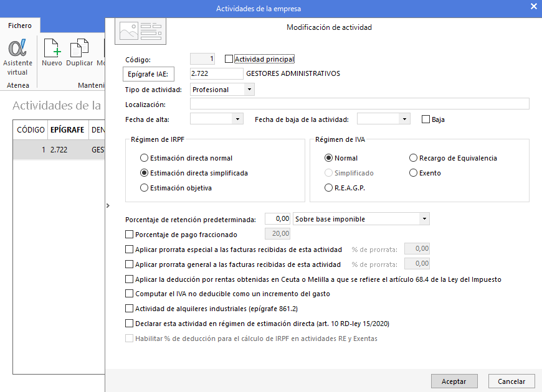
Task: Click the form layout image icon
Action: pyautogui.click(x=140, y=32)
